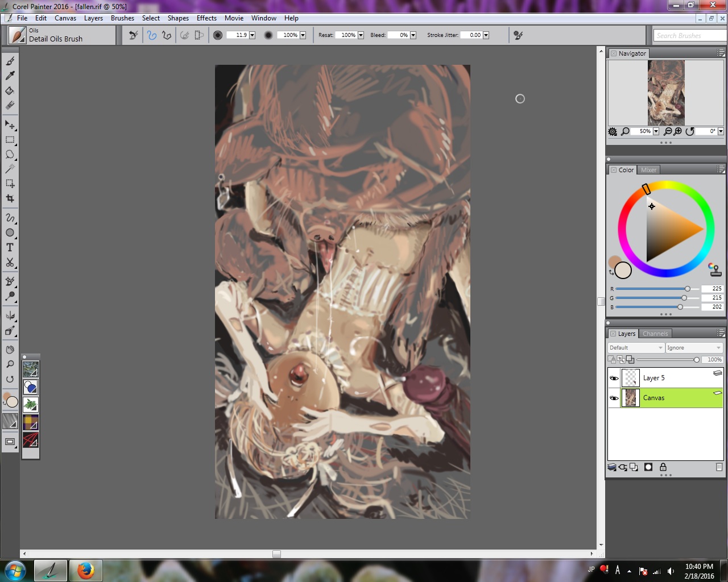Viewport: 728px width, 582px height.
Task: Select the Layer Adjuster tool
Action: click(10, 124)
